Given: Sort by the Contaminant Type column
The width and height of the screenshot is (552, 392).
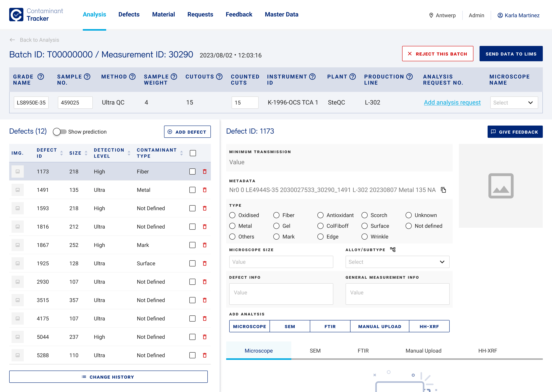Looking at the screenshot, I should [182, 153].
